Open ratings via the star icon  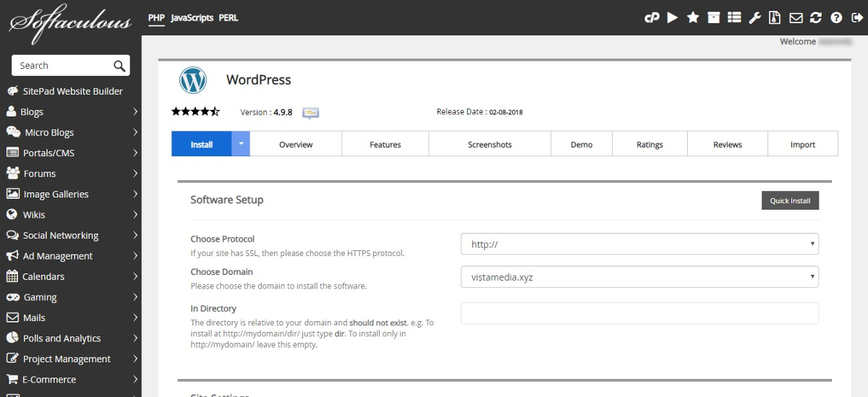click(693, 18)
